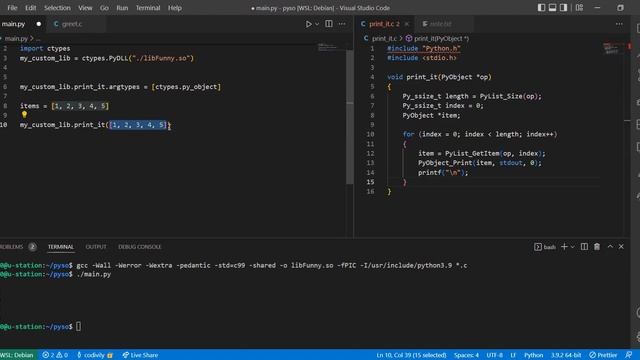Toggle bottom panel layout icon
This screenshot has height=360, width=640.
[x=552, y=8]
